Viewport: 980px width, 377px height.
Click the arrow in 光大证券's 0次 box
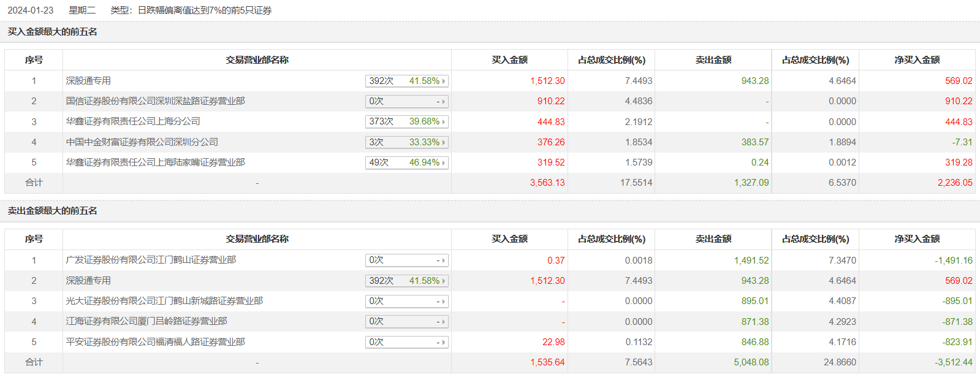click(444, 302)
